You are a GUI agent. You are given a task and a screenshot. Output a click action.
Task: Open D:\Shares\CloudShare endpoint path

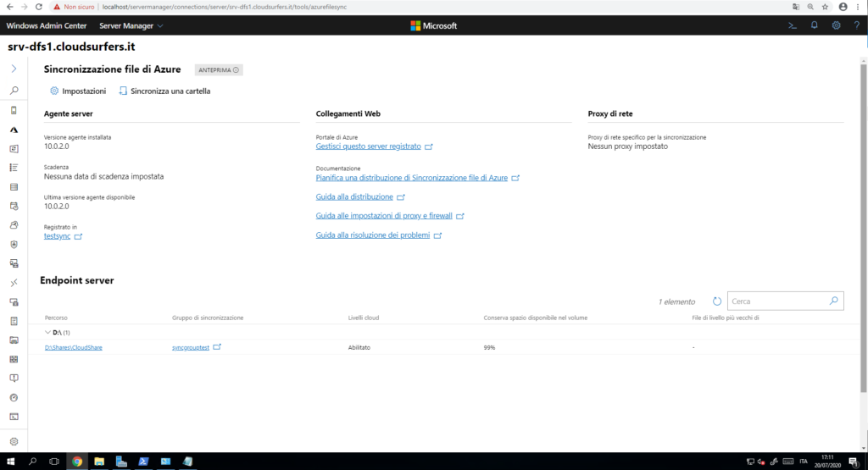74,348
